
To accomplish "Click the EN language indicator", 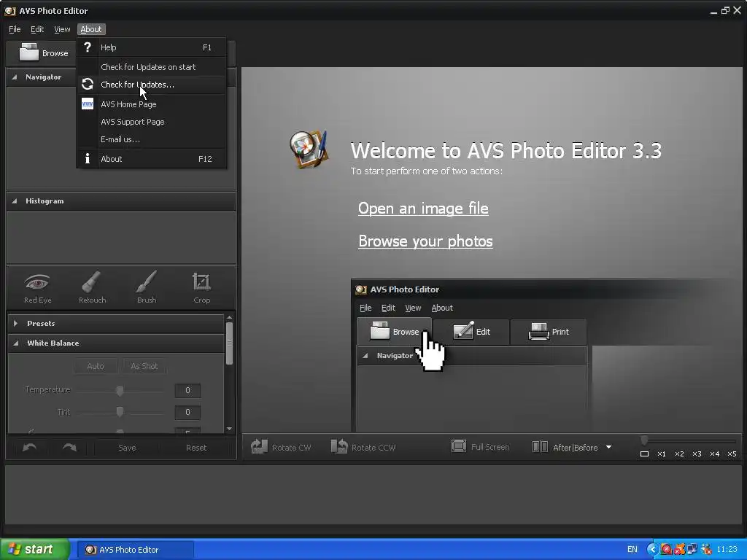I will pyautogui.click(x=632, y=549).
